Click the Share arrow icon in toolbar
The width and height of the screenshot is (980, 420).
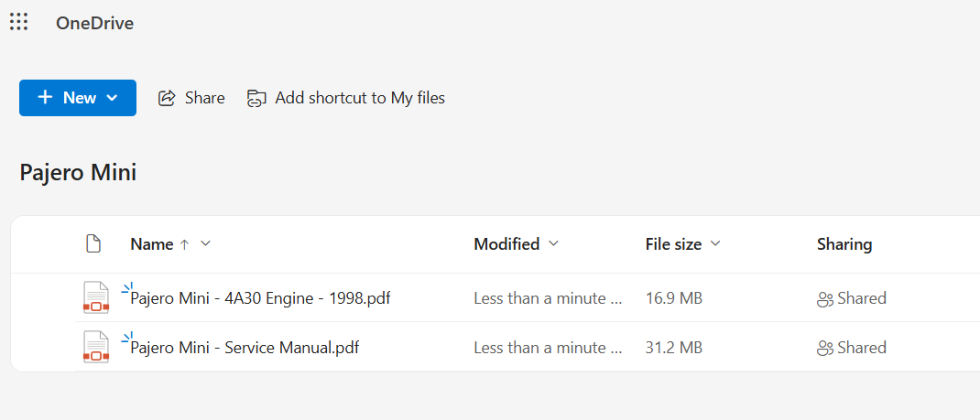pyautogui.click(x=167, y=98)
